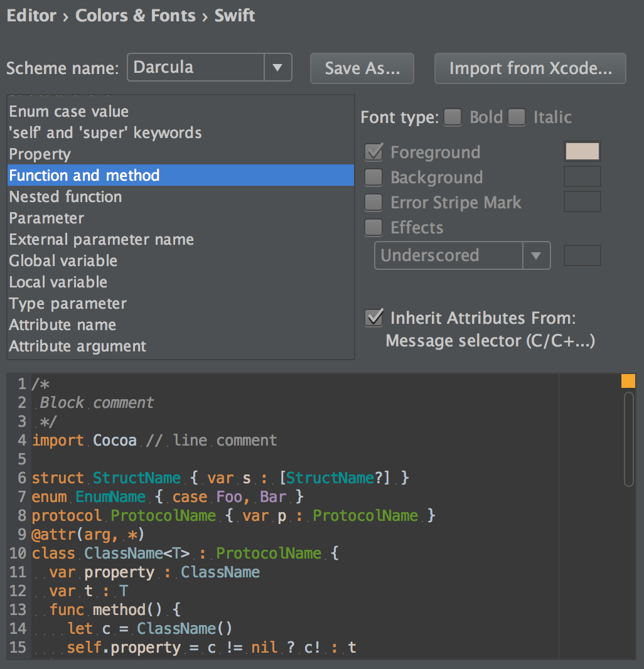Click Import from Xcode
The image size is (644, 669).
(530, 69)
